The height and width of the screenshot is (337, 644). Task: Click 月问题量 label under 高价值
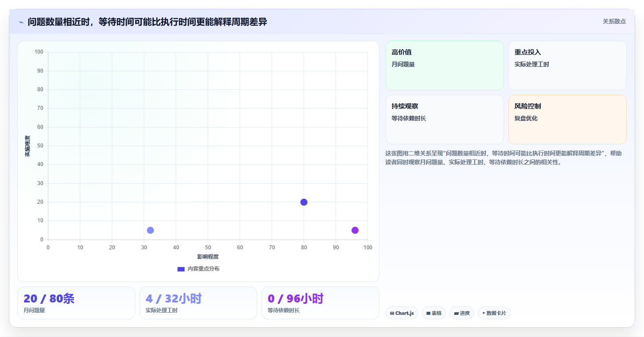[403, 65]
